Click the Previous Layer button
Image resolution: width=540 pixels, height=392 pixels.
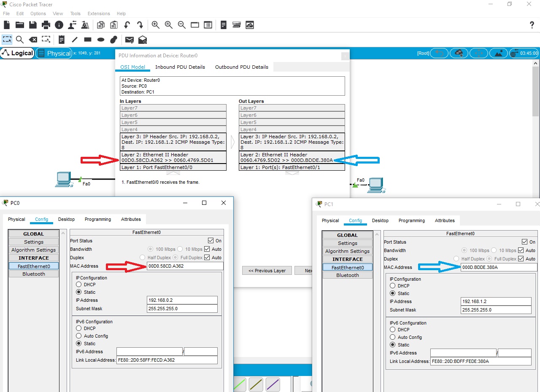coord(267,271)
